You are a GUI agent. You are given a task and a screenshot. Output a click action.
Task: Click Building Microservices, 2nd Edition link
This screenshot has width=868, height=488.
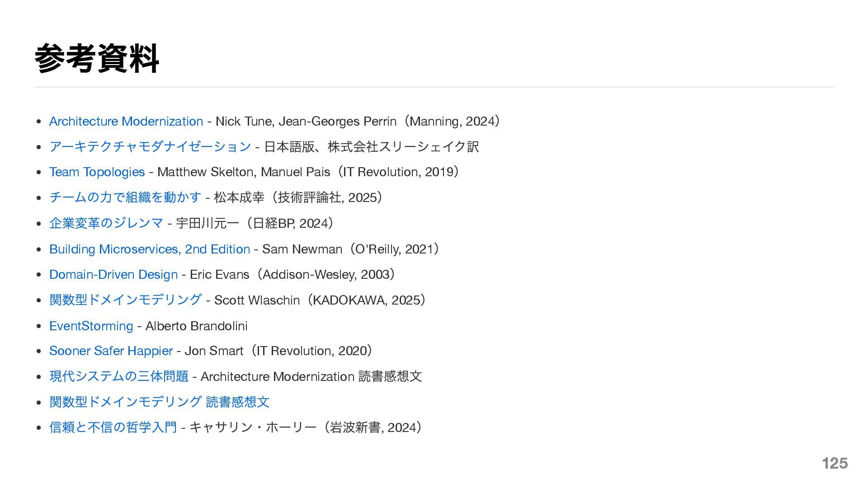pos(149,249)
